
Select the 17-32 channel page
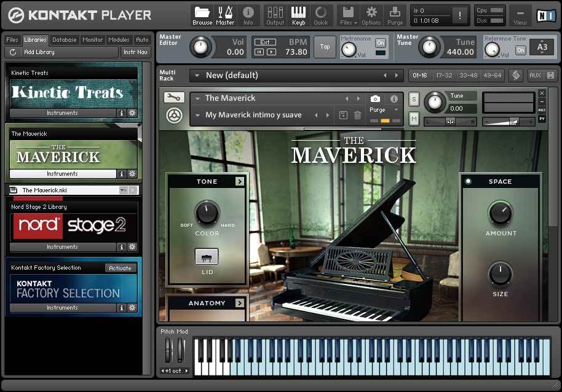(x=444, y=76)
